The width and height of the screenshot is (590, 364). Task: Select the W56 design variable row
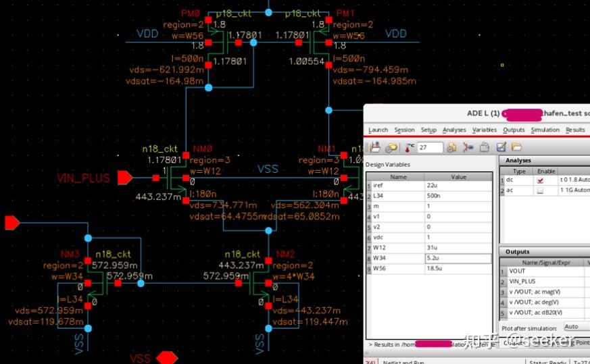[429, 269]
